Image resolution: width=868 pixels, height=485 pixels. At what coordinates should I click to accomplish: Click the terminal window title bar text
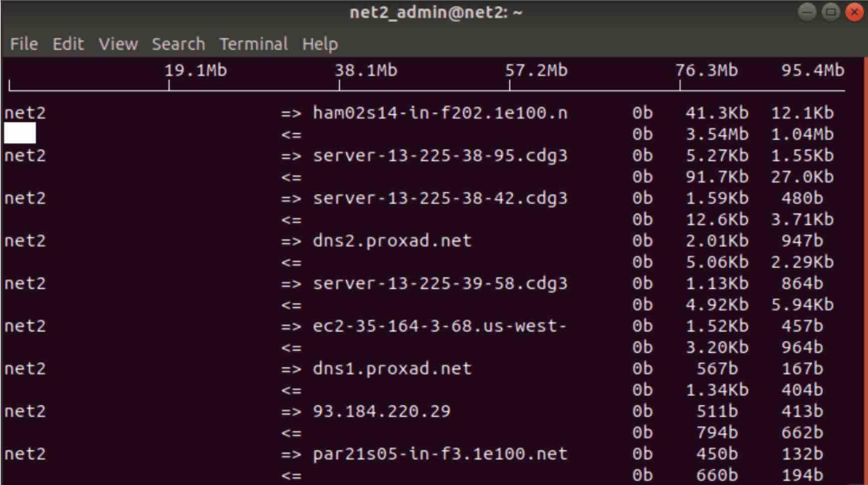[x=436, y=12]
